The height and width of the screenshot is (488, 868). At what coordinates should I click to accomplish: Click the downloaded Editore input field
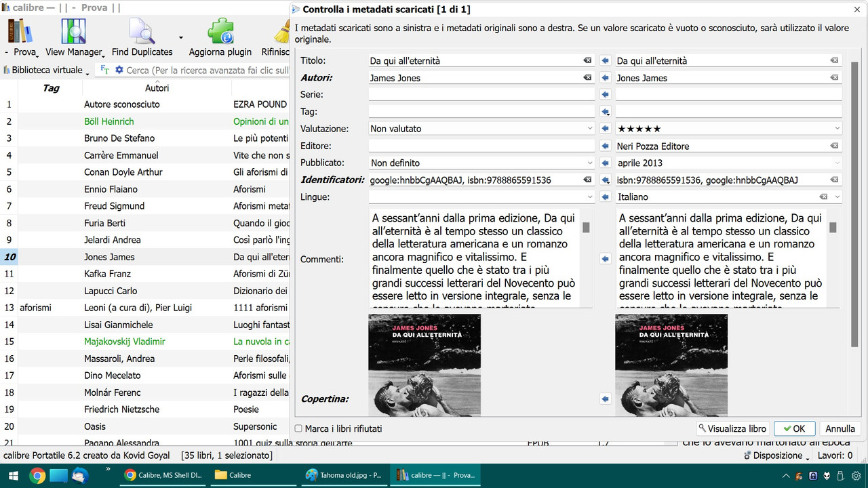(481, 146)
